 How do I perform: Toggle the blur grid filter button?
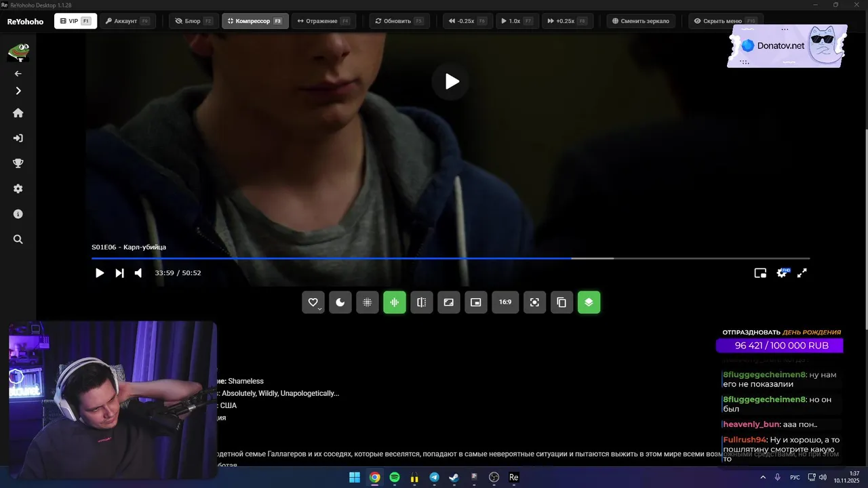(x=368, y=302)
